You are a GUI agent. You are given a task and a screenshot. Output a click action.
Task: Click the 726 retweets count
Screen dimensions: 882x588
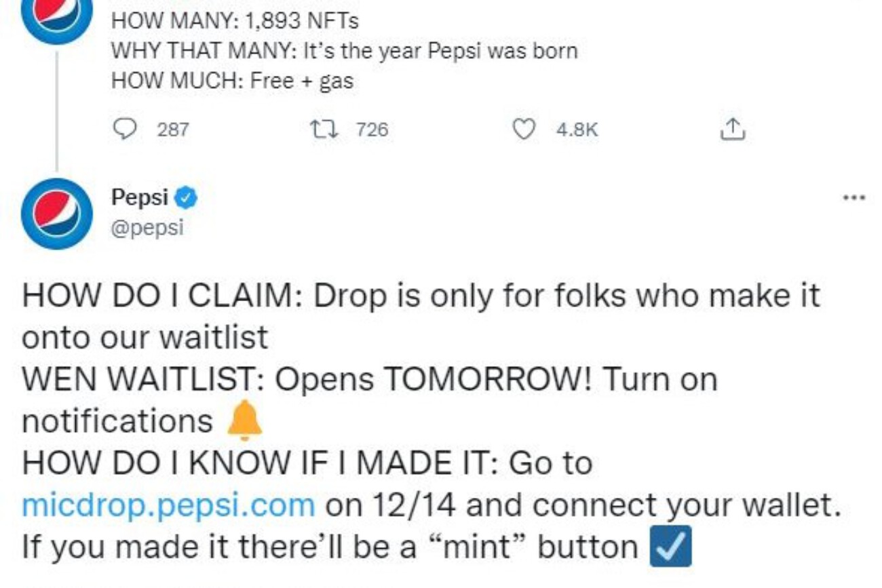coord(372,129)
